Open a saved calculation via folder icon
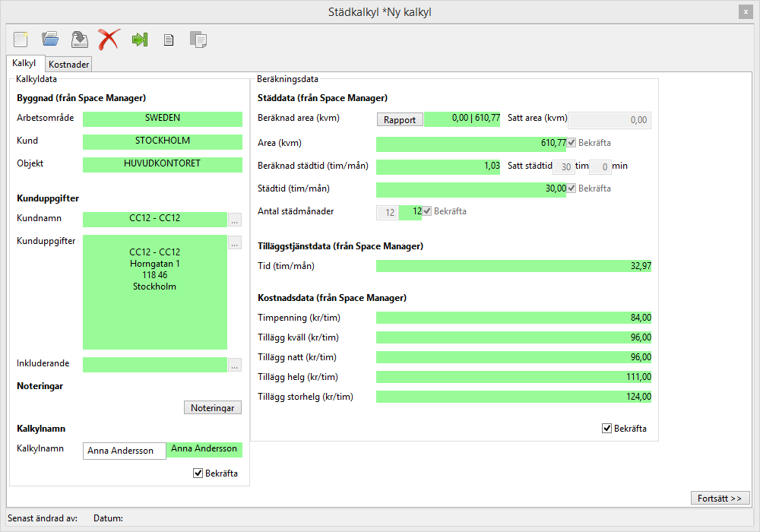 50,40
